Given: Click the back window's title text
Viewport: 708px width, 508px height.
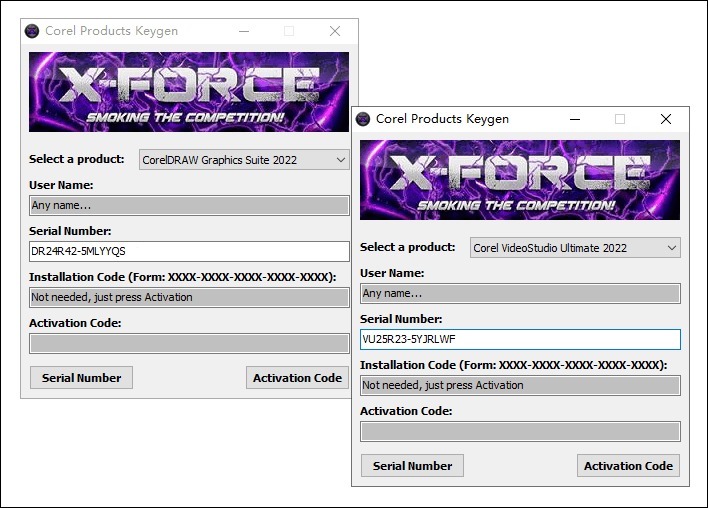Looking at the screenshot, I should (112, 31).
